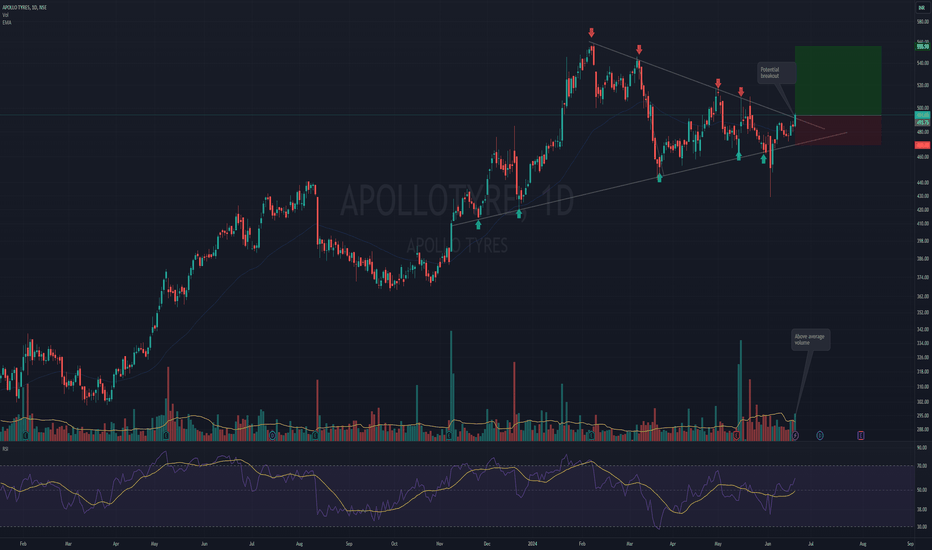
Task: Open the INR currency selector button
Action: (x=922, y=7)
